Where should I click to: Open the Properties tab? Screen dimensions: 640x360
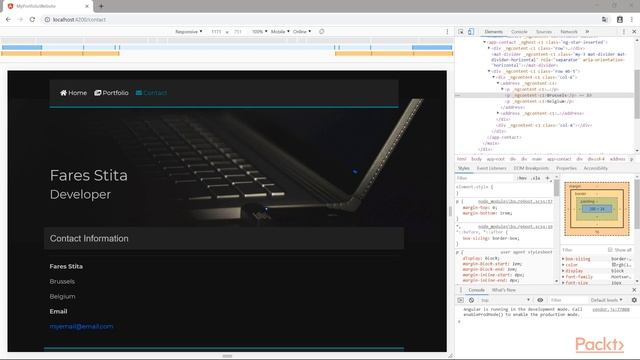coord(567,168)
